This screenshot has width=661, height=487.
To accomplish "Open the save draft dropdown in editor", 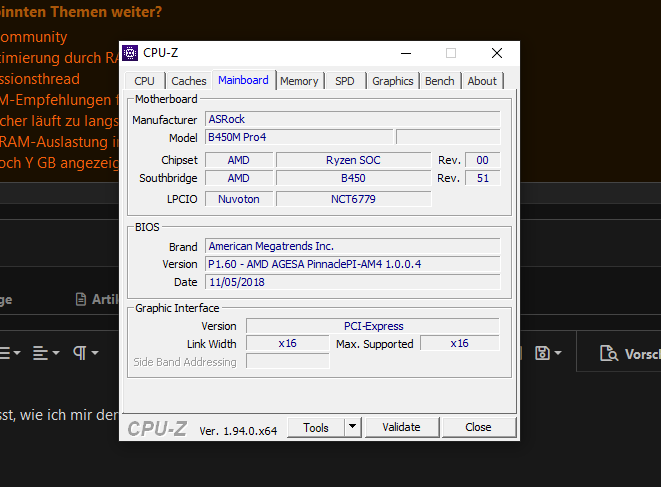I will [x=548, y=352].
